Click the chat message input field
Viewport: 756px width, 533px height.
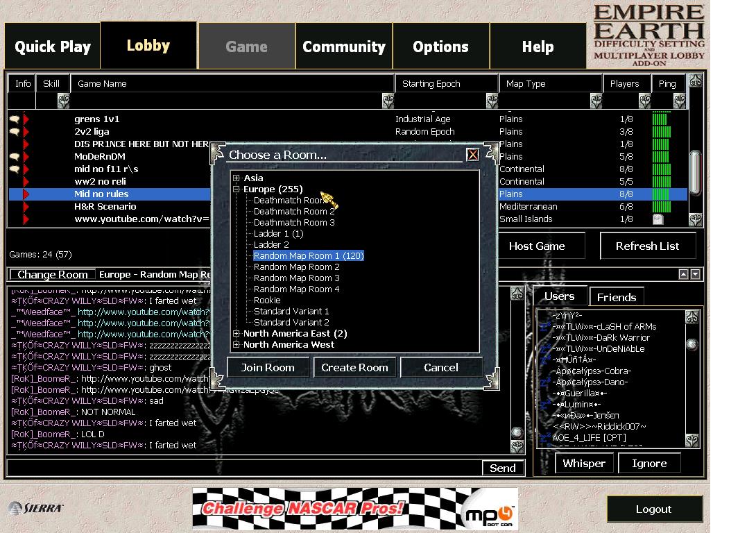(x=243, y=468)
